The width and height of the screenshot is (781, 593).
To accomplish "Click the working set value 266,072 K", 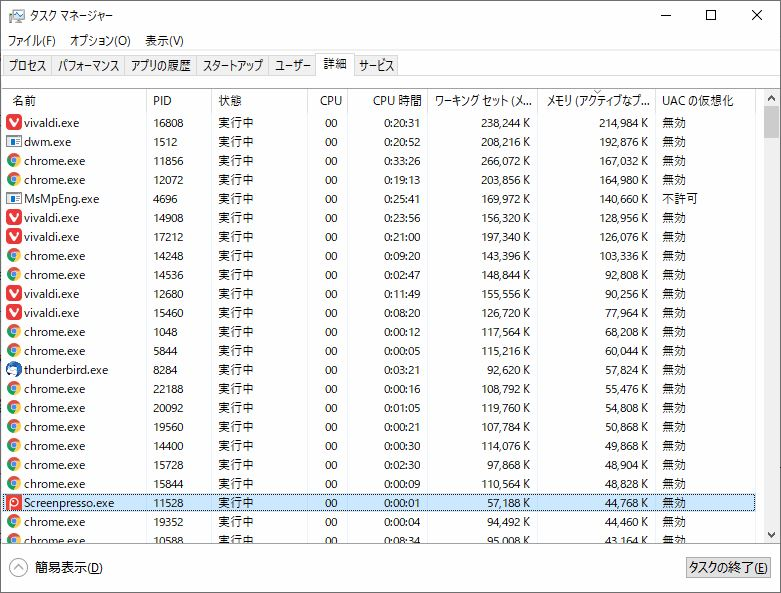I will click(506, 161).
